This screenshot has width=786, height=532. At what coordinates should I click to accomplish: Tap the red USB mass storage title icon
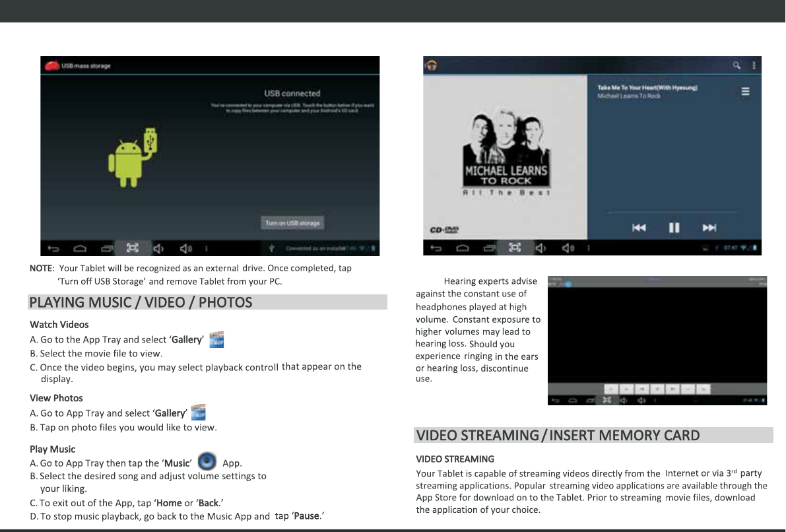point(52,66)
